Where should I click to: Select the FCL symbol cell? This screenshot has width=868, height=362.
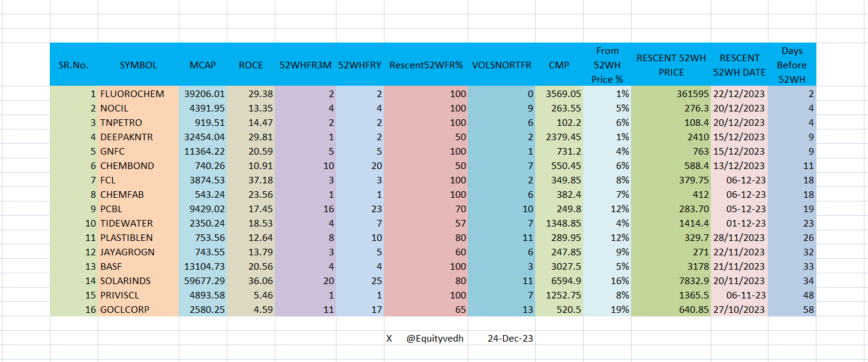(x=139, y=180)
